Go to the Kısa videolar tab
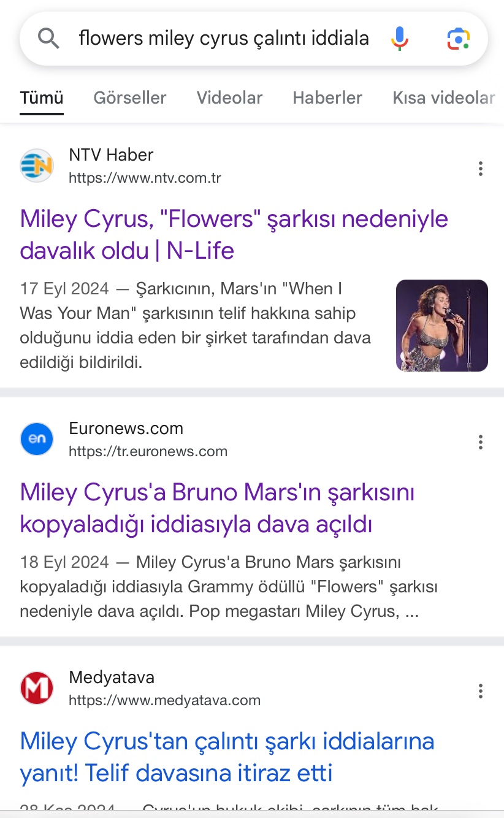This screenshot has height=818, width=504. [443, 98]
